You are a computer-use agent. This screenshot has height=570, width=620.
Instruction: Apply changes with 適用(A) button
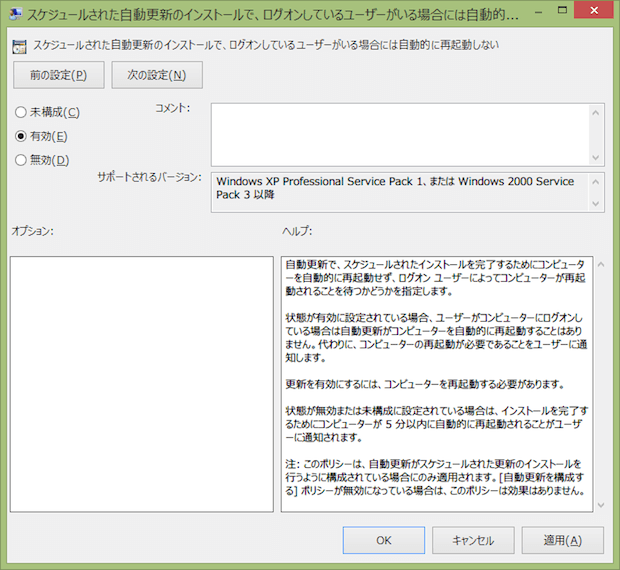click(x=562, y=540)
